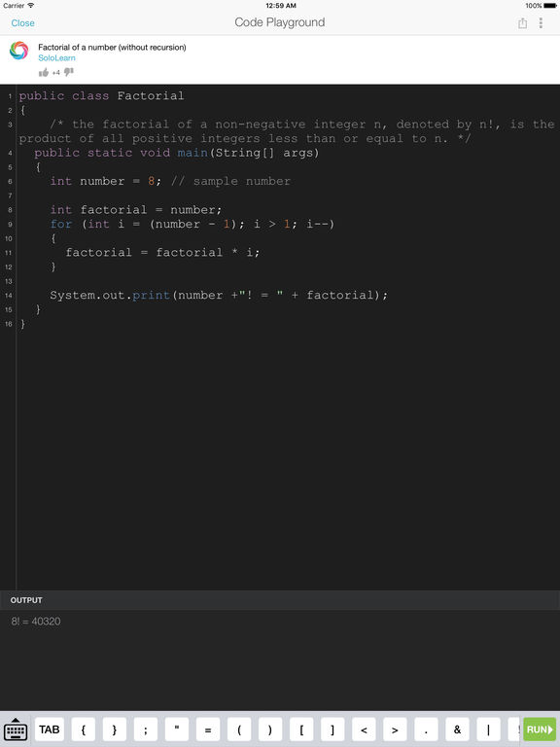Click the comment text about factorial definition
This screenshot has height=747, width=560.
287,131
